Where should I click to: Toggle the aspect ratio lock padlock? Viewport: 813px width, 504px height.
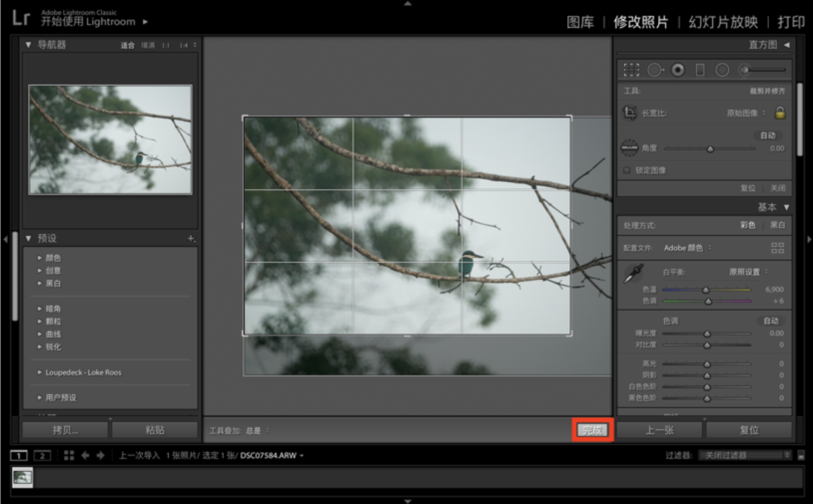point(780,113)
